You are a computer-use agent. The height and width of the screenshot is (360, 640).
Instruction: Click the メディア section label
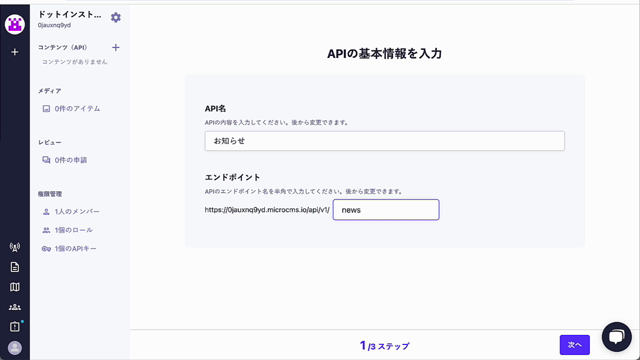[x=49, y=91]
